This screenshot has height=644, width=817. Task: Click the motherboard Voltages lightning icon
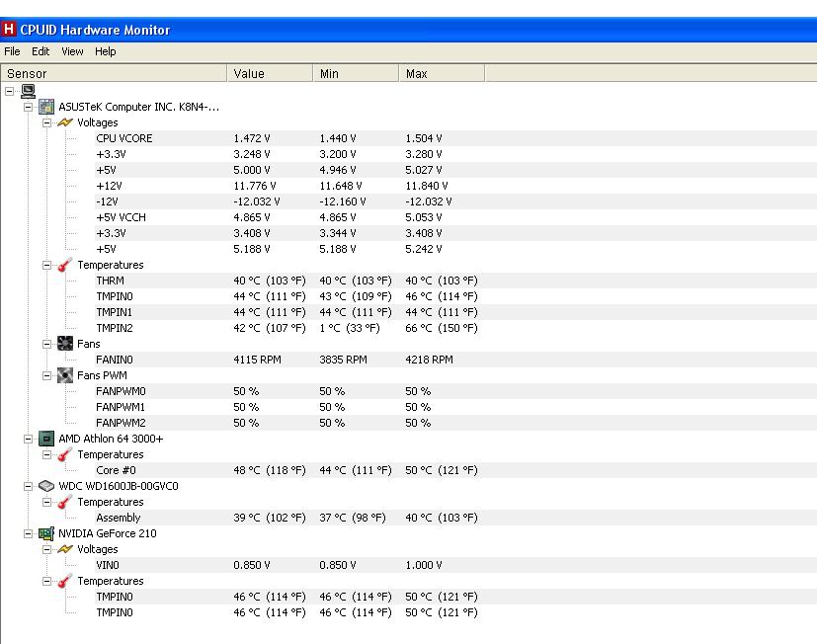click(x=64, y=122)
